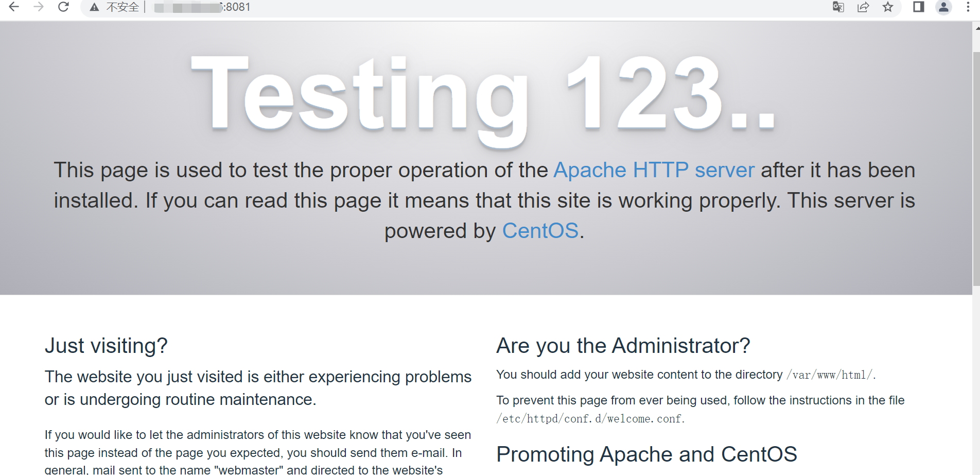This screenshot has height=475, width=980.
Task: Click the "Promoting Apache and CentOS" heading
Action: (646, 454)
